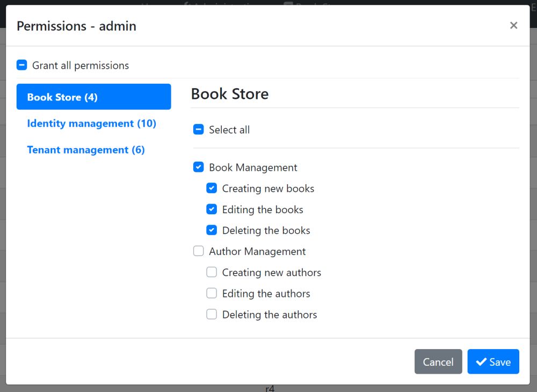
Task: Uncheck Creating new books permission
Action: click(x=212, y=188)
